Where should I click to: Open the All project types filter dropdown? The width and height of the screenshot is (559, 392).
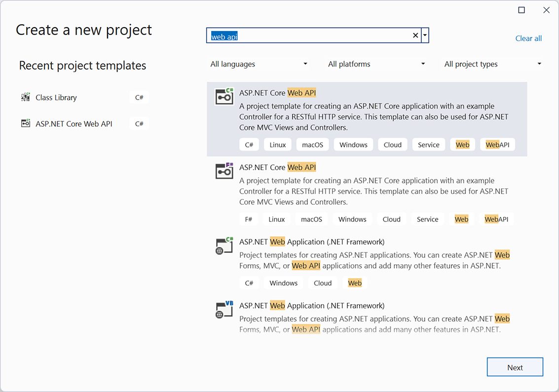click(493, 64)
